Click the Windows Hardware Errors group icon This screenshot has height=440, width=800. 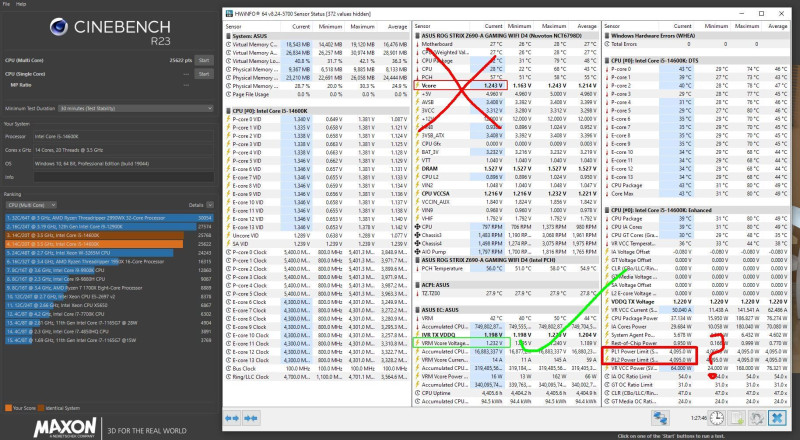pos(607,36)
